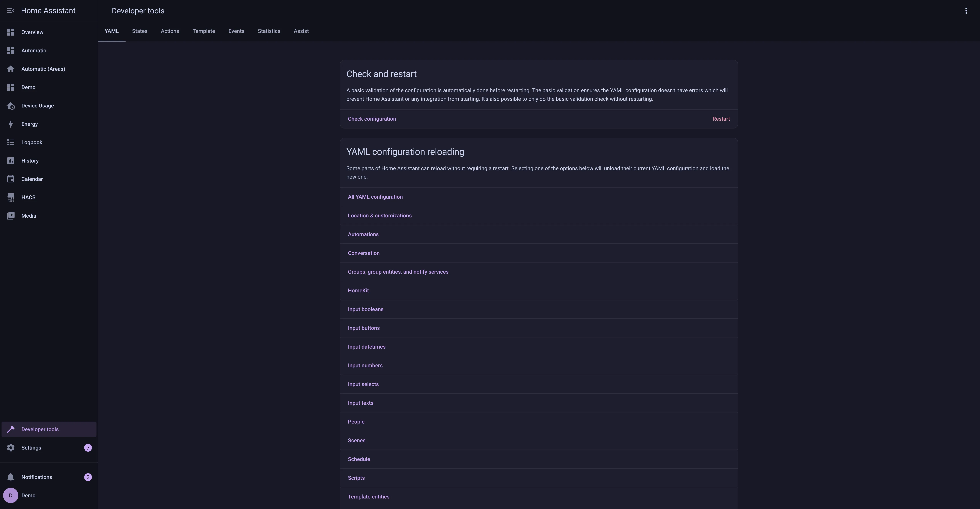Switch to the States tab
This screenshot has width=980, height=509.
pos(140,31)
